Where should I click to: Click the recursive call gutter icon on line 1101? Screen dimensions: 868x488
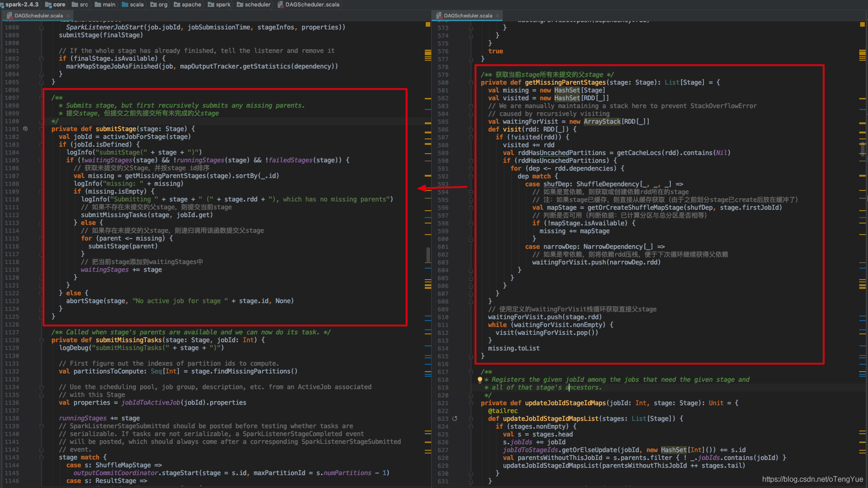pyautogui.click(x=26, y=129)
